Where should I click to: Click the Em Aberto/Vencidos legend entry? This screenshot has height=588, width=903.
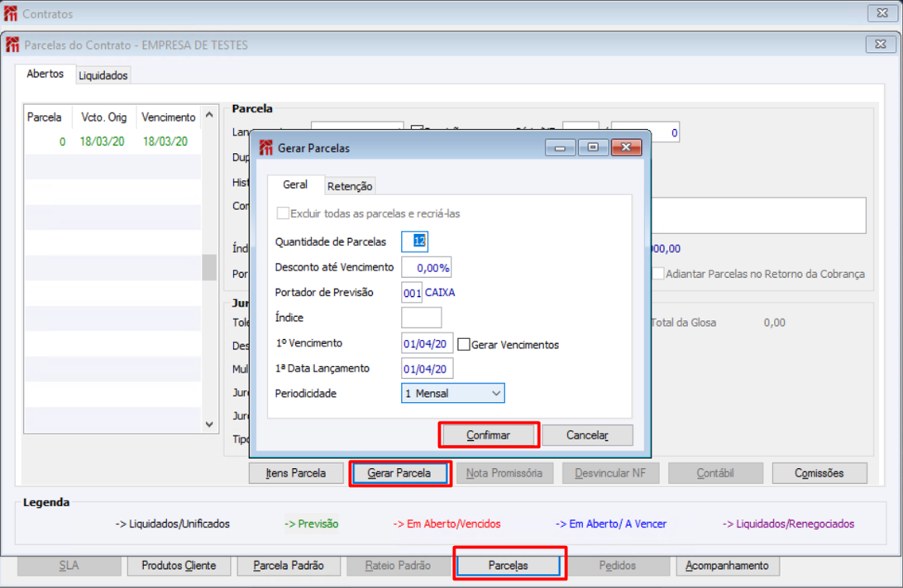click(447, 523)
